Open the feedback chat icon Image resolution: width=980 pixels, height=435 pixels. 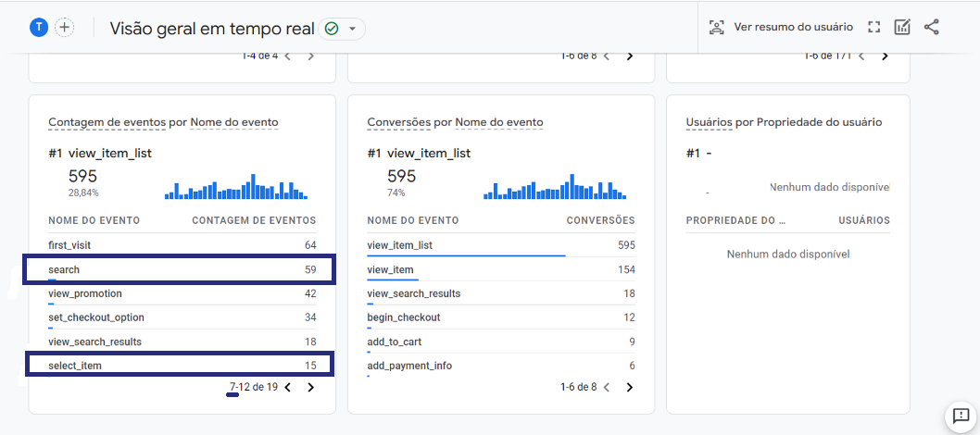coord(960,415)
